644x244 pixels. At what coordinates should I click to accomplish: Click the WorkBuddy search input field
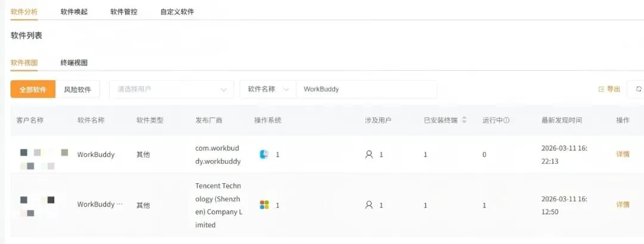(366, 89)
